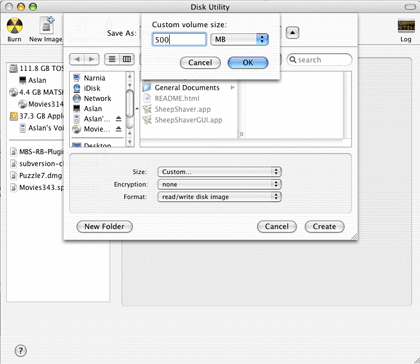
Task: Go back in the file browser
Action: pyautogui.click(x=77, y=59)
